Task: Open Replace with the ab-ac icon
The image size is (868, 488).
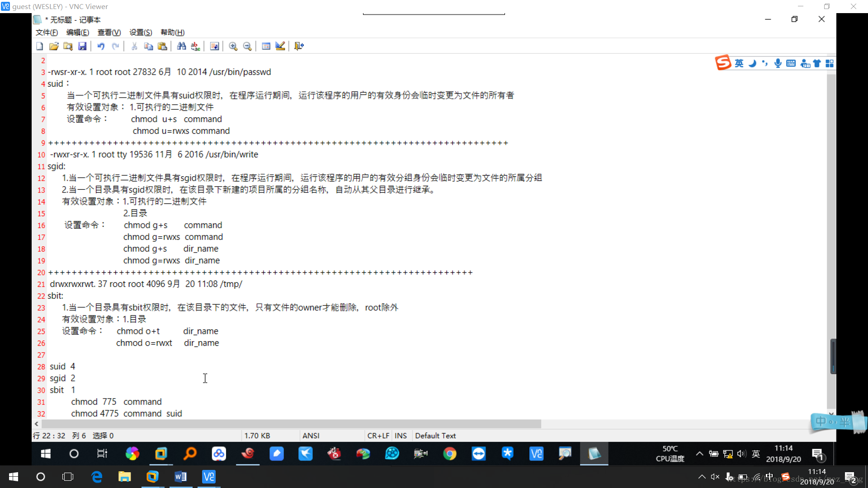Action: [x=195, y=46]
